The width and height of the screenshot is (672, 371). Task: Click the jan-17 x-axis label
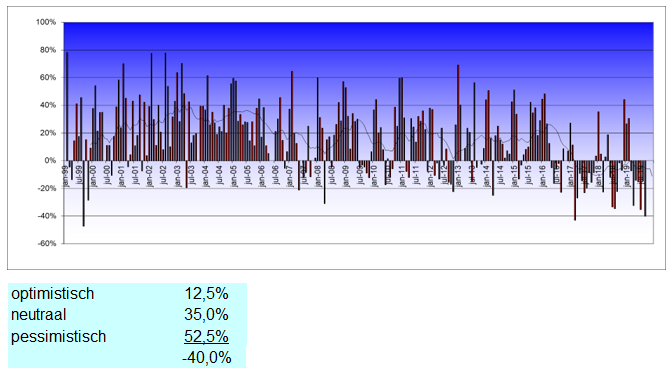[570, 176]
